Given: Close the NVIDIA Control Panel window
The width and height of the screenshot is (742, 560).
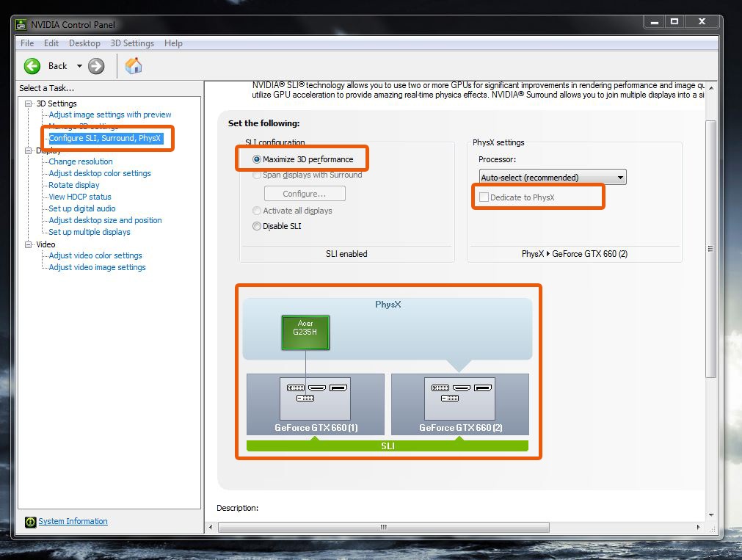Looking at the screenshot, I should (x=702, y=21).
